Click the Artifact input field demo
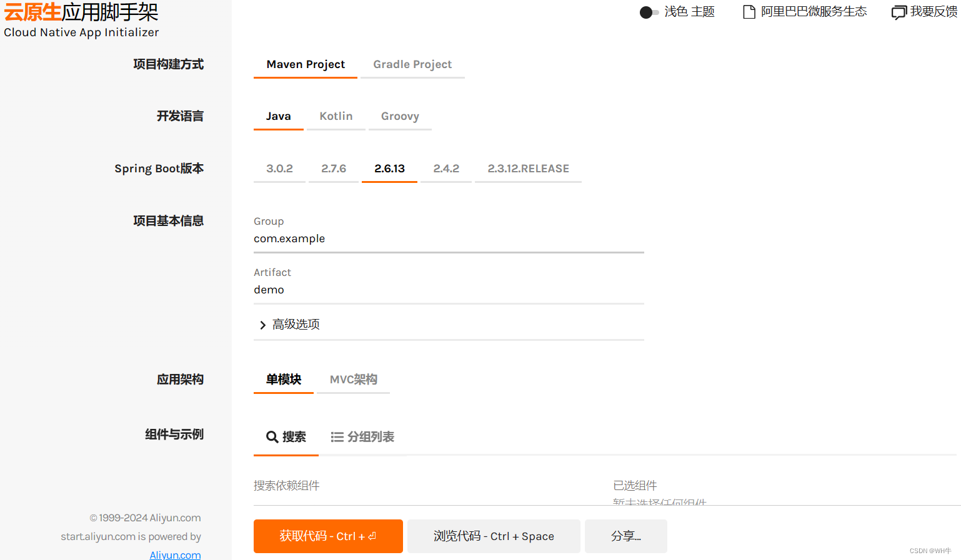Image resolution: width=961 pixels, height=560 pixels. pos(449,290)
